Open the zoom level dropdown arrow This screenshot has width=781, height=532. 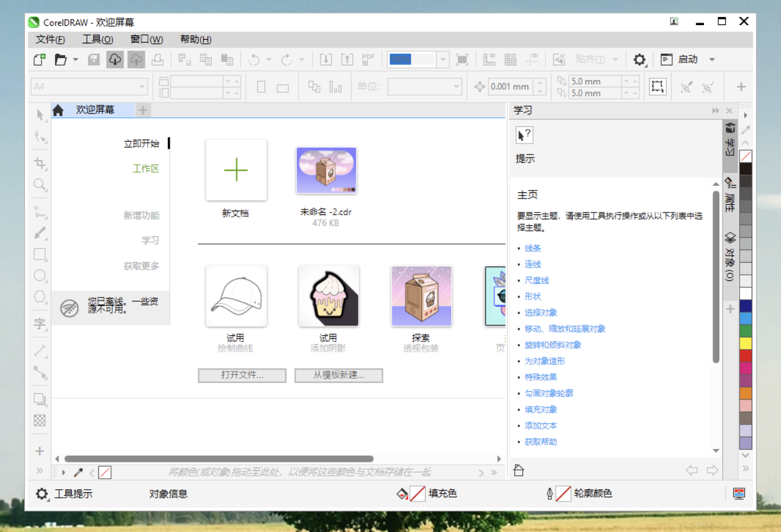[x=443, y=59]
